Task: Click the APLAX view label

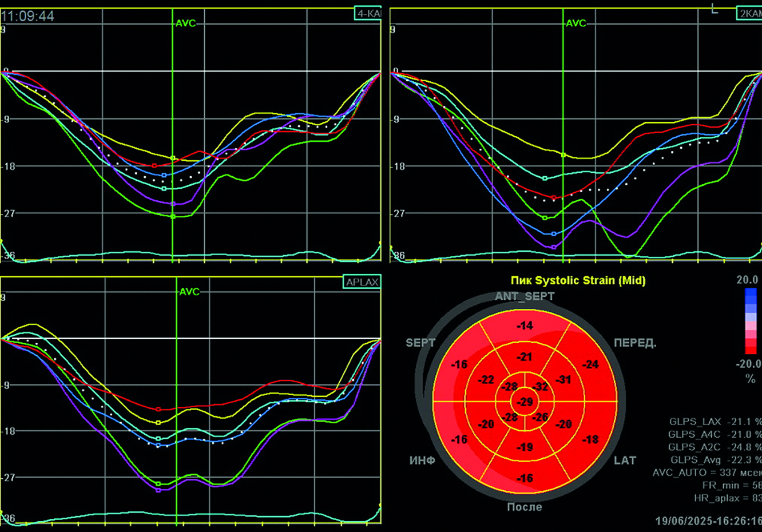Action: 362,282
